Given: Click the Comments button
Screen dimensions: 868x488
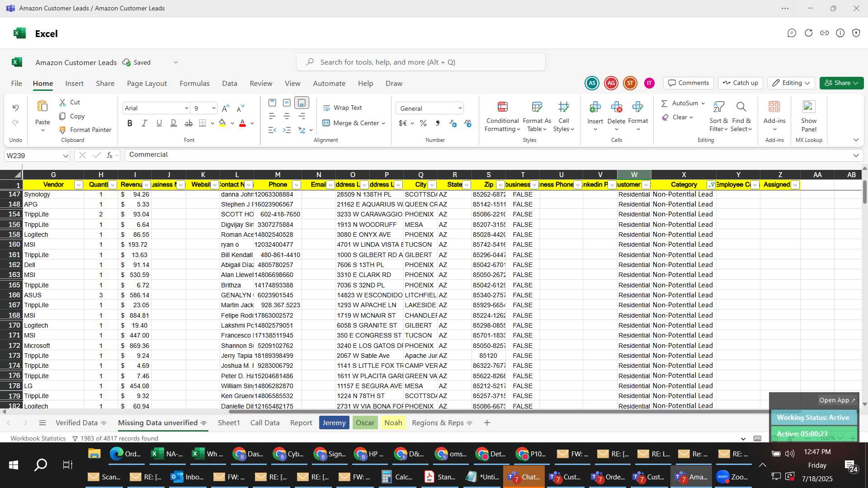Looking at the screenshot, I should [689, 83].
